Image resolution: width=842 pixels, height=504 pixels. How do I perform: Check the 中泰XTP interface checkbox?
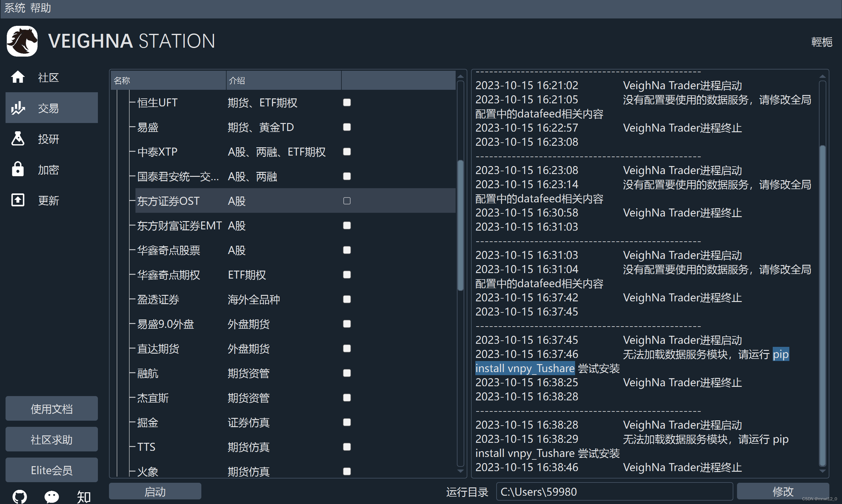pos(347,152)
